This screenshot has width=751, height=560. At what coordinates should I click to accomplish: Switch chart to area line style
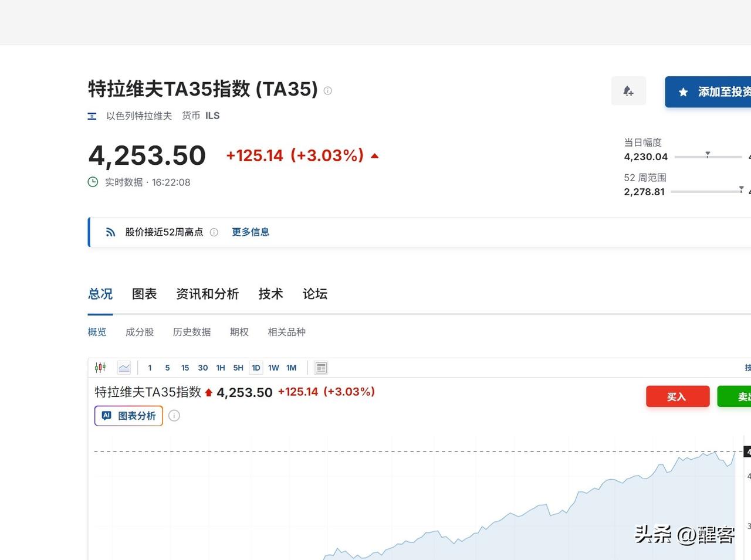[x=124, y=367]
